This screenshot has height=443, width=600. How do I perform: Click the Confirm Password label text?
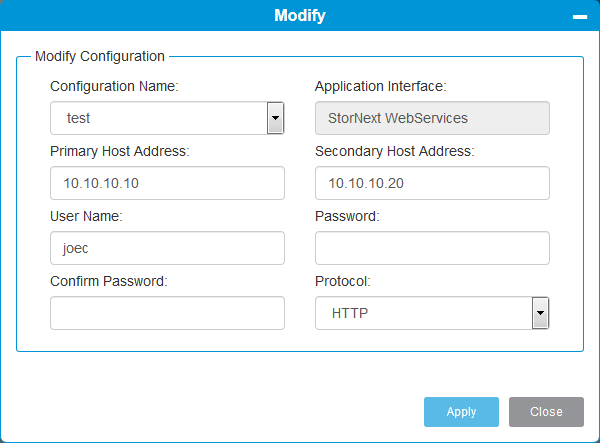(x=109, y=282)
